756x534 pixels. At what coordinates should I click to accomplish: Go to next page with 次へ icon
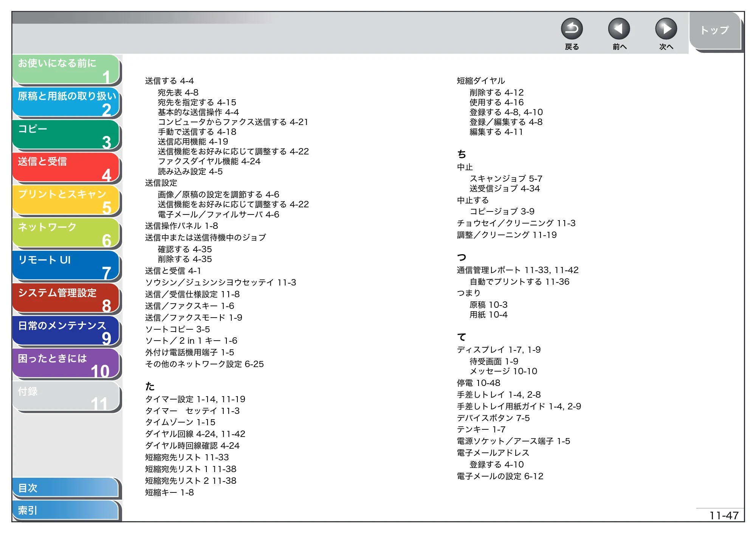pyautogui.click(x=666, y=29)
